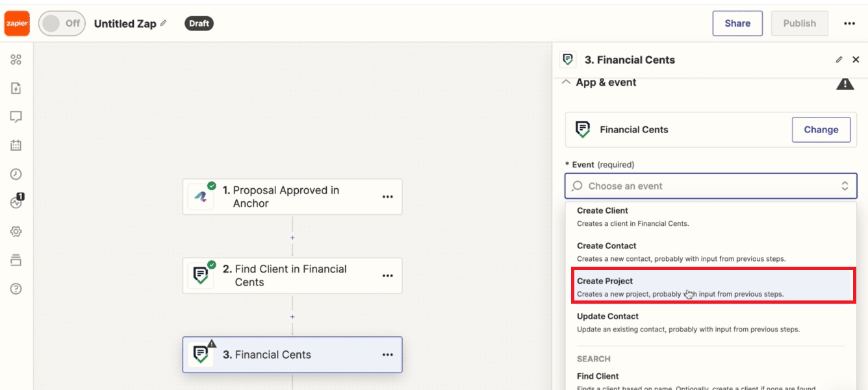868x390 pixels.
Task: Select step 1 Proposal Approved in Anchor
Action: tap(292, 197)
